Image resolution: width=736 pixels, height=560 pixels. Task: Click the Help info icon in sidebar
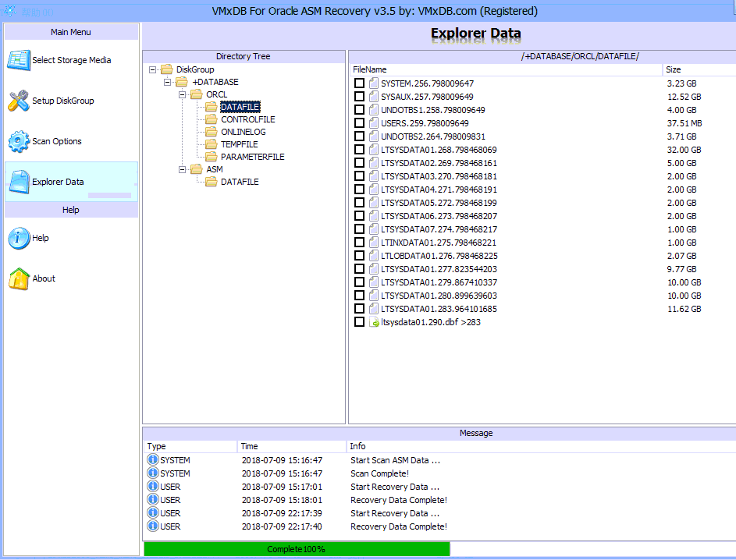click(19, 238)
